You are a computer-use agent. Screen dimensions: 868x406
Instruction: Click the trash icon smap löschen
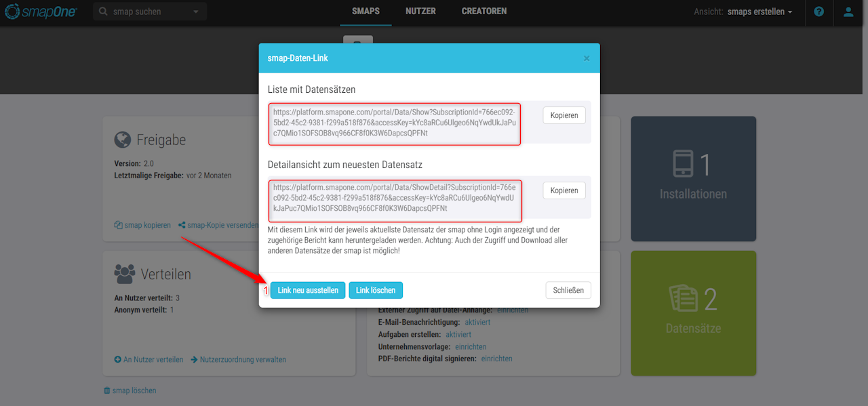pyautogui.click(x=130, y=390)
